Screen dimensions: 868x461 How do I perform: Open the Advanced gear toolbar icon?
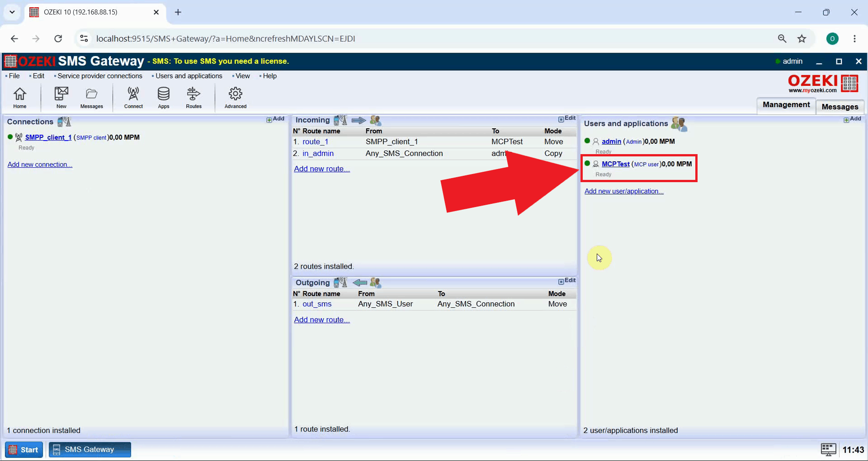[x=236, y=97]
